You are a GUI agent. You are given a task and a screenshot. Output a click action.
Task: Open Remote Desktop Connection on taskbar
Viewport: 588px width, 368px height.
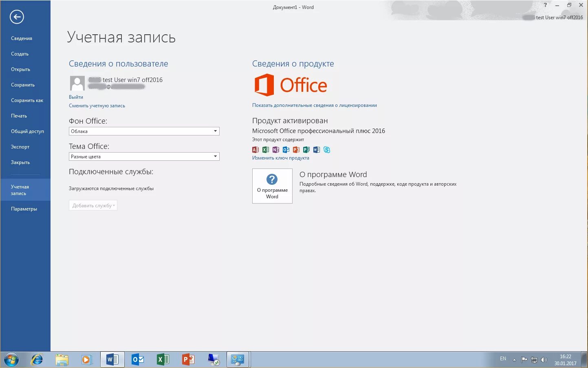(214, 359)
